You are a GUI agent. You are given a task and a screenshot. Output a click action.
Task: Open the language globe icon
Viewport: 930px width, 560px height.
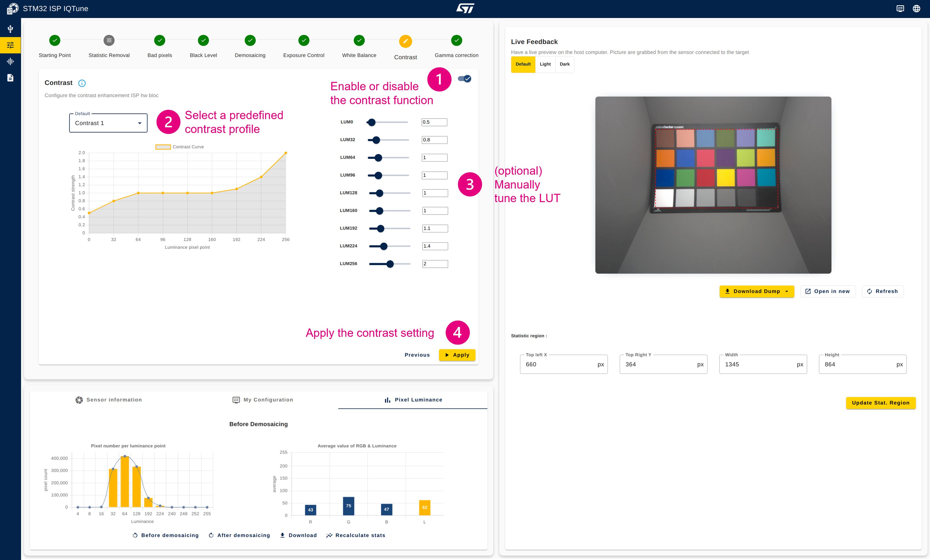pyautogui.click(x=916, y=9)
